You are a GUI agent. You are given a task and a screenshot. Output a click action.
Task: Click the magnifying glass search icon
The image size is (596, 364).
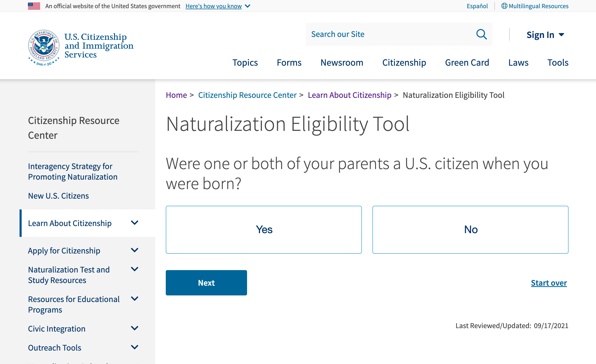point(481,34)
